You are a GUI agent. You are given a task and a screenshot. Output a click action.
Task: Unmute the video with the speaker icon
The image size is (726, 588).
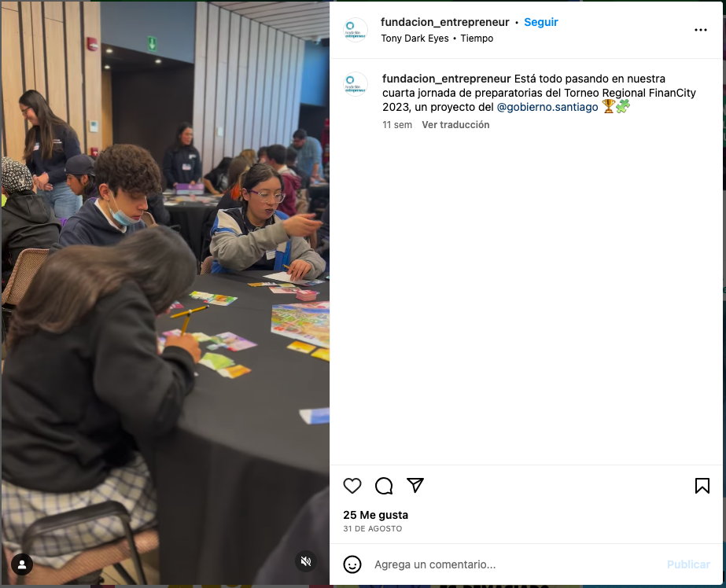tap(306, 561)
